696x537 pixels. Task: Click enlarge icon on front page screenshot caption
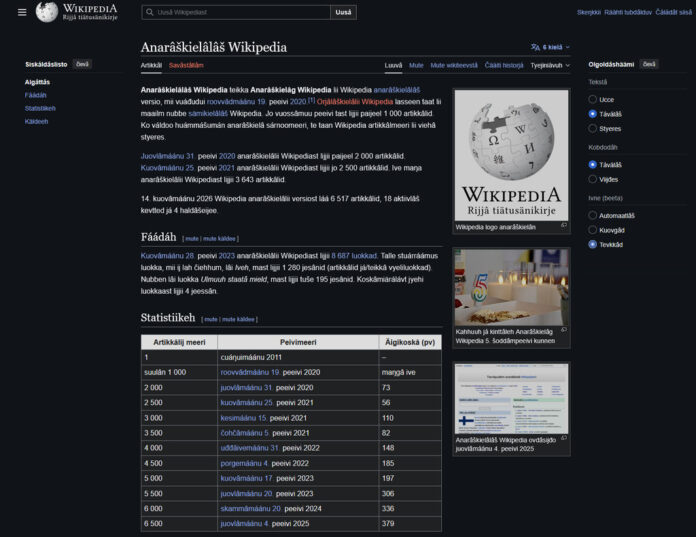click(x=564, y=440)
